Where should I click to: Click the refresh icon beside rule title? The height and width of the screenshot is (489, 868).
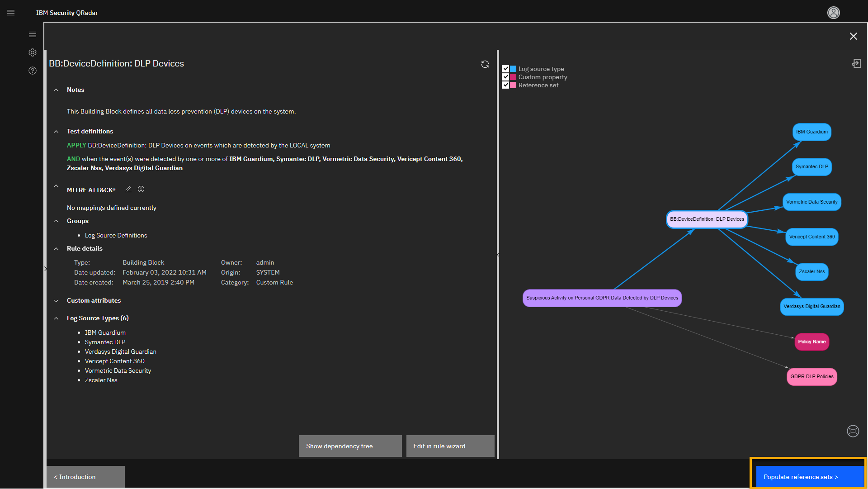[485, 64]
